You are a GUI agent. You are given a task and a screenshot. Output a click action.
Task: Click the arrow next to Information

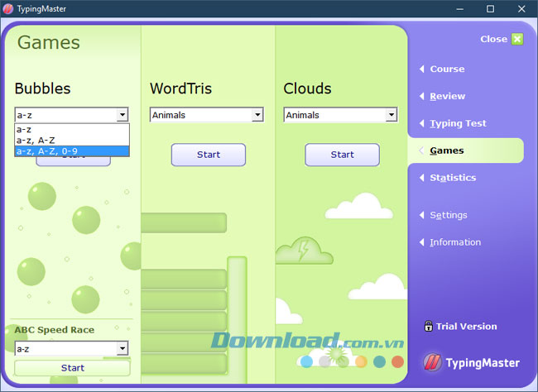click(422, 242)
